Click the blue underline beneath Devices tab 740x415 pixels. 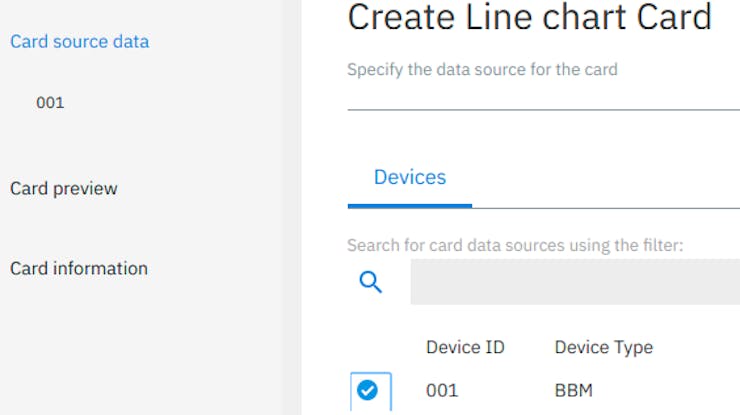[x=410, y=206]
